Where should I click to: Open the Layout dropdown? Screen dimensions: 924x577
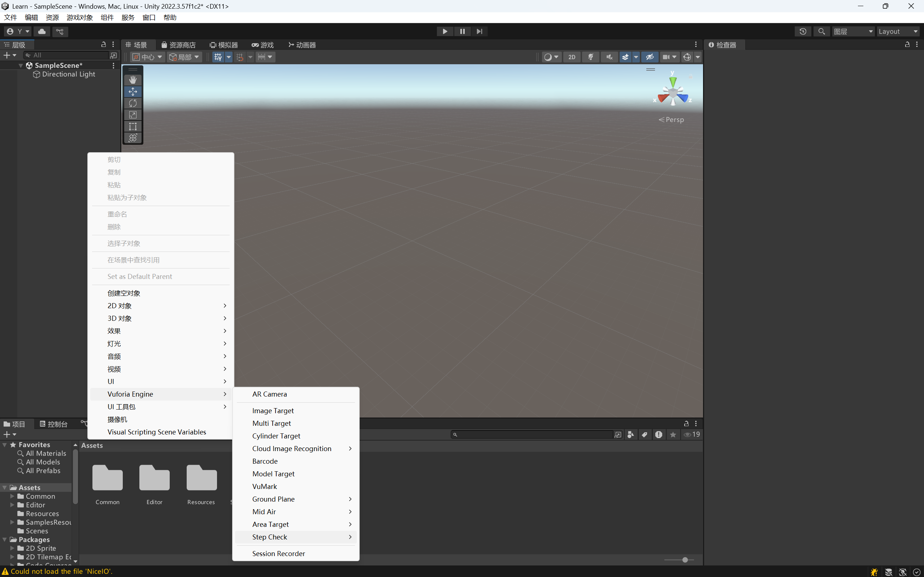click(898, 31)
